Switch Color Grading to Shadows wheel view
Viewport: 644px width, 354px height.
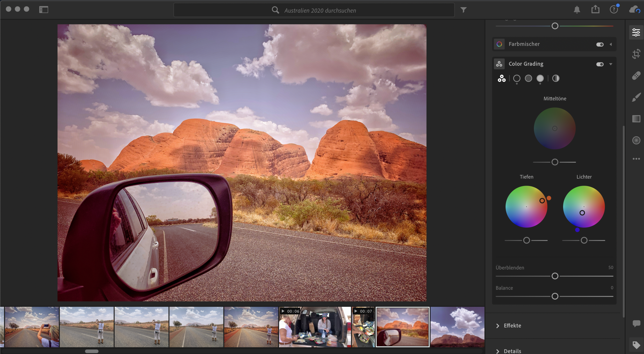tap(516, 79)
